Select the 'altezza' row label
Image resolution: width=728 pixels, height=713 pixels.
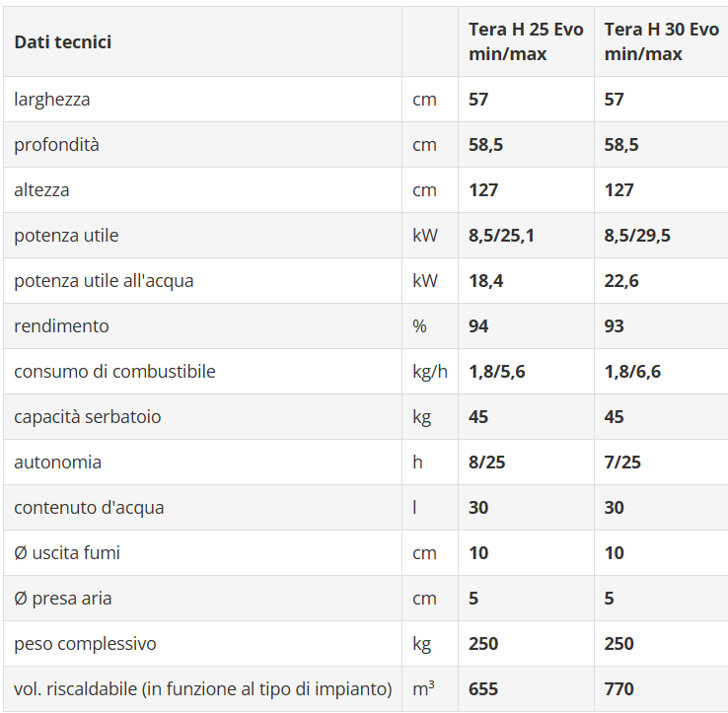tap(41, 190)
